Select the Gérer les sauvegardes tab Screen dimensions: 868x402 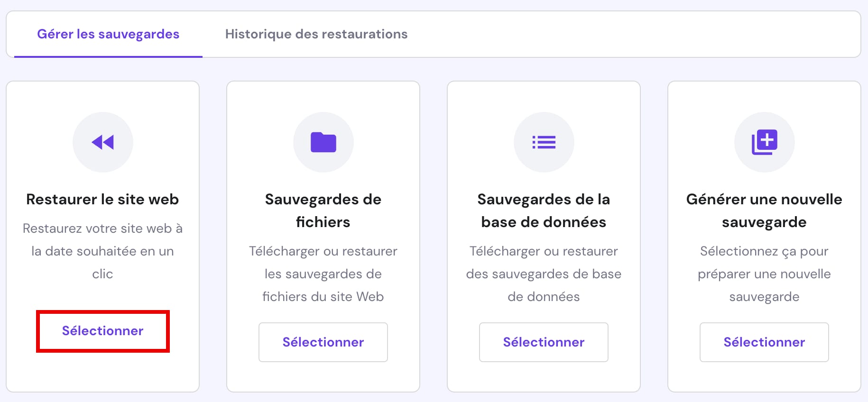click(108, 34)
